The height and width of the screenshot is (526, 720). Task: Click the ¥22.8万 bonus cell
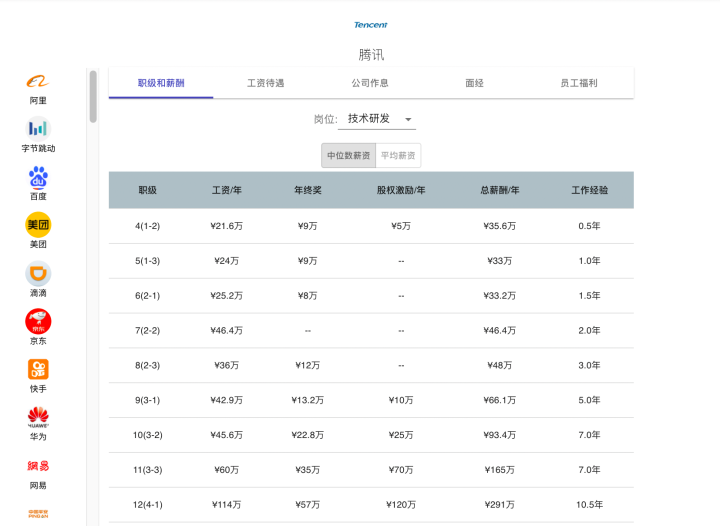[x=308, y=435]
